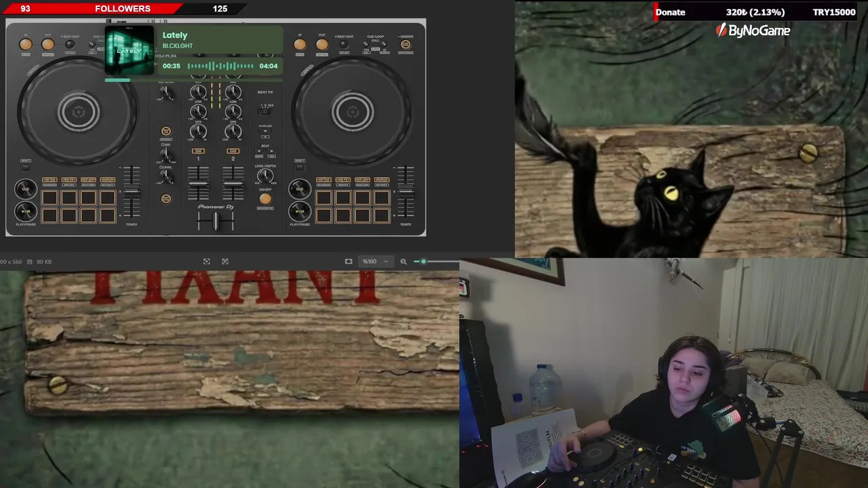
Task: Click the channel 1 LOW EQ knob
Action: point(198,110)
